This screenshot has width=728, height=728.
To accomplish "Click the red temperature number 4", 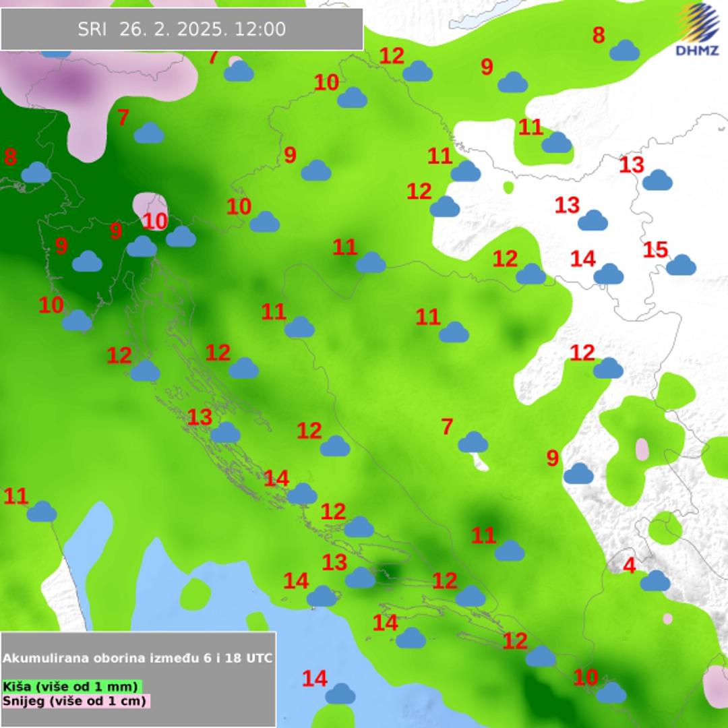I will [629, 566].
